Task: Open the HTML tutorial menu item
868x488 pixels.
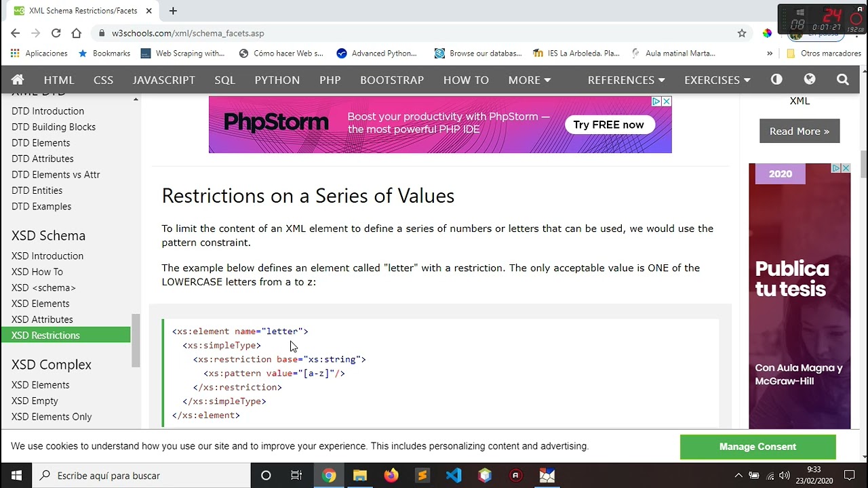Action: coord(59,79)
